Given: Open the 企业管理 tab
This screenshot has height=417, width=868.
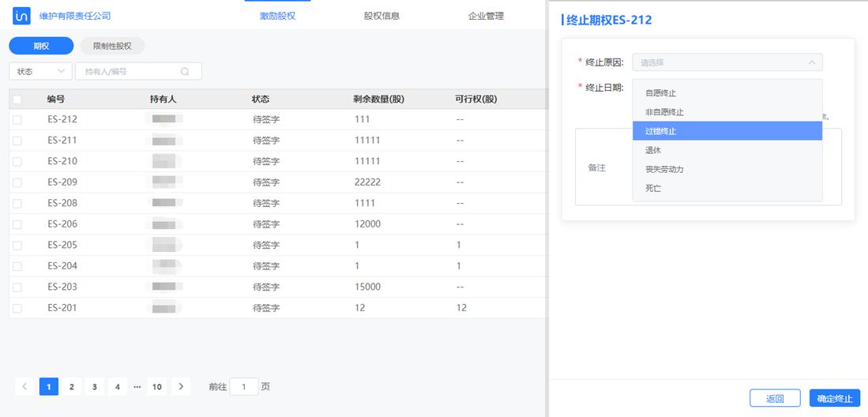Looking at the screenshot, I should point(486,16).
